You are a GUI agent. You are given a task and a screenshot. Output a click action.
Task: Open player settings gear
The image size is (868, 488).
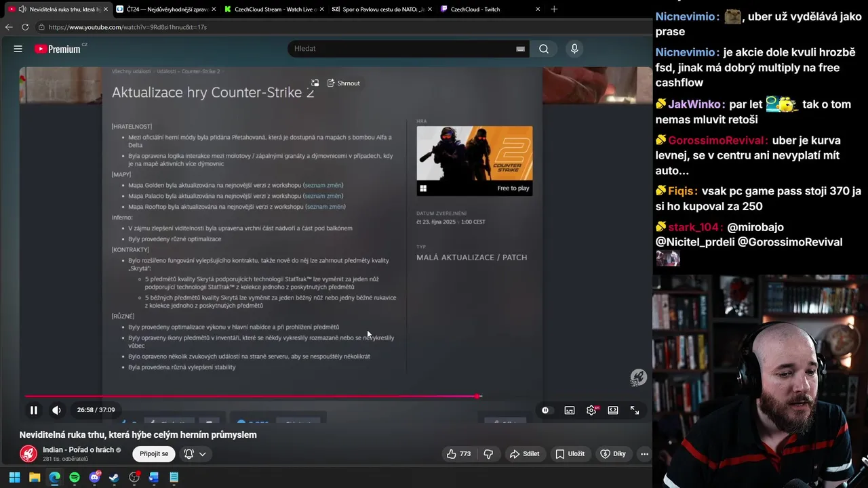(591, 410)
